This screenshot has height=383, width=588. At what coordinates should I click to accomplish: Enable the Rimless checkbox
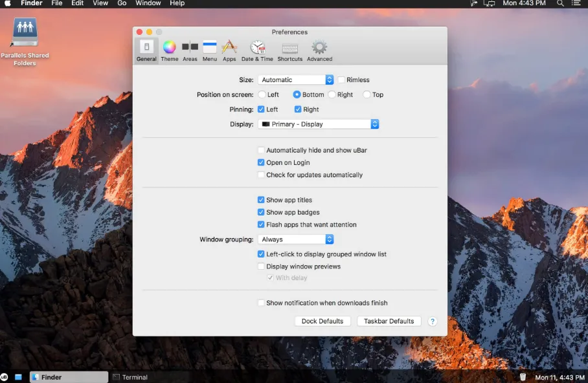click(x=341, y=80)
